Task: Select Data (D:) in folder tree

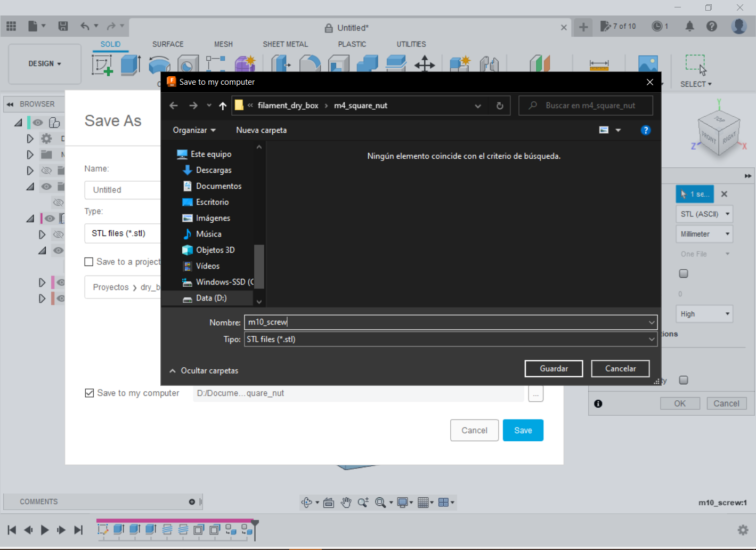Action: tap(211, 298)
